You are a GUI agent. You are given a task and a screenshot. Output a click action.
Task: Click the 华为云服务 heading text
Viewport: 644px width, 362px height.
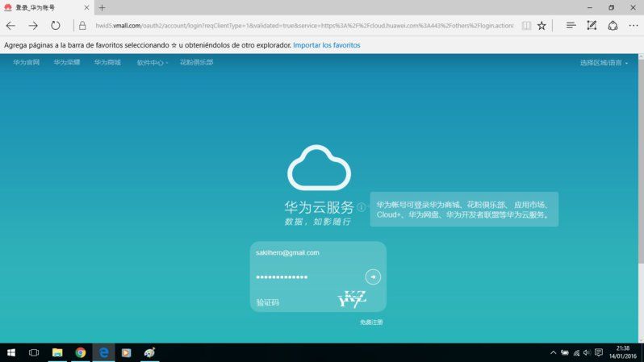pos(319,207)
